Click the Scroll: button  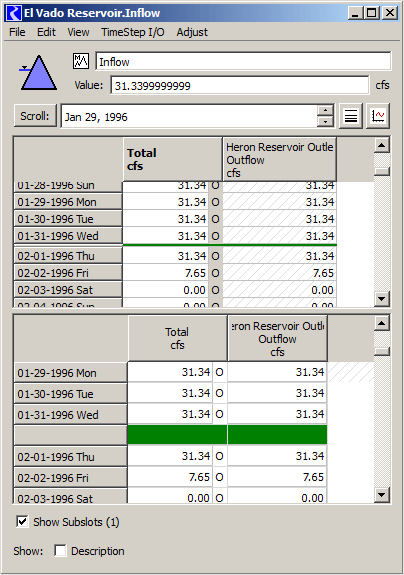pyautogui.click(x=35, y=116)
